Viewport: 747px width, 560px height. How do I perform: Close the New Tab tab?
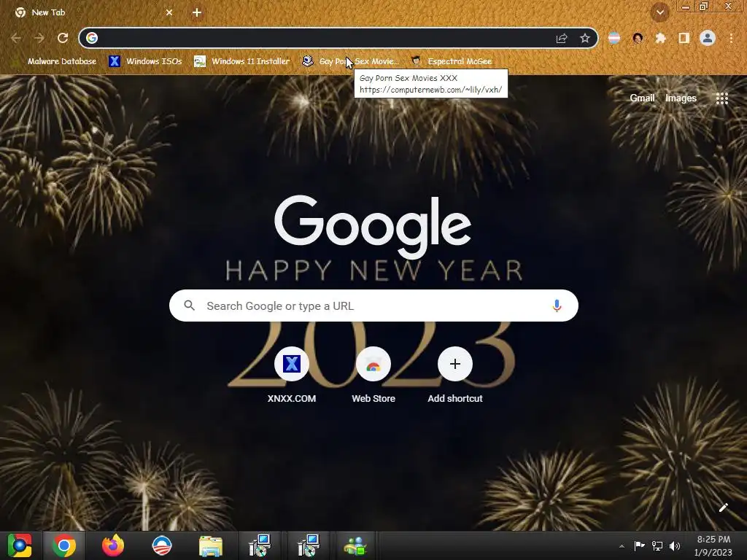pyautogui.click(x=169, y=12)
